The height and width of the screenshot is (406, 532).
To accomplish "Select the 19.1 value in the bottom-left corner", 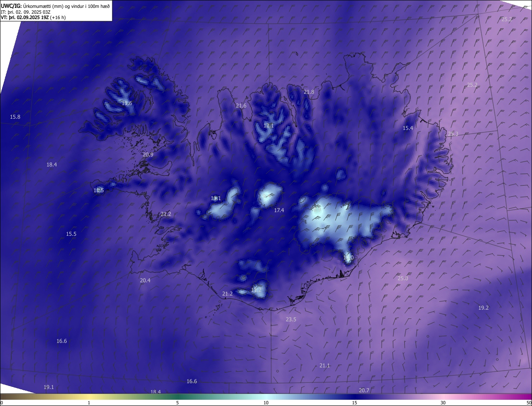I will (x=49, y=387).
